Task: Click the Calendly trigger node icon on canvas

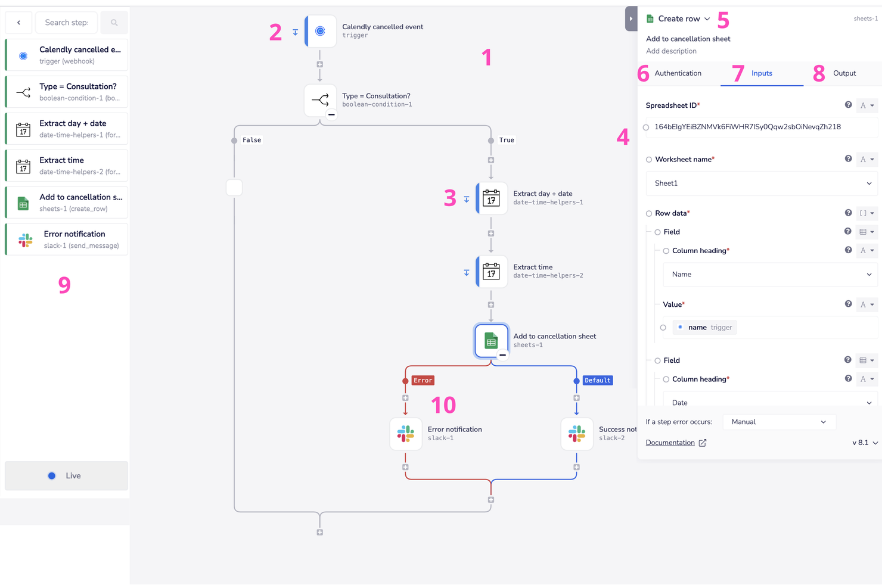Action: pos(321,31)
